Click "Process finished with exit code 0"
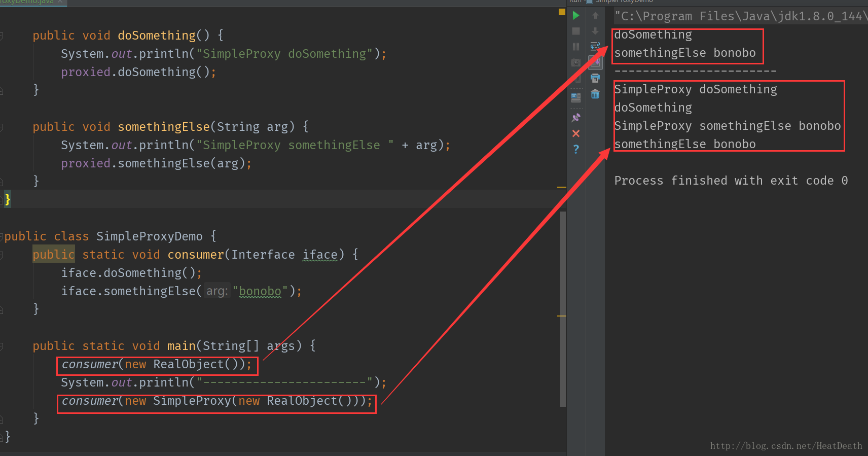The image size is (868, 456). [731, 181]
